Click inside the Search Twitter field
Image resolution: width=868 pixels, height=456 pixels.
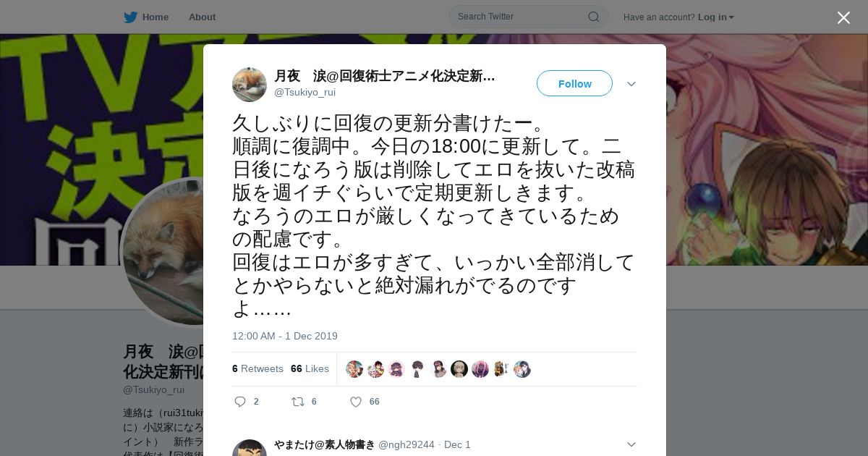[x=521, y=17]
